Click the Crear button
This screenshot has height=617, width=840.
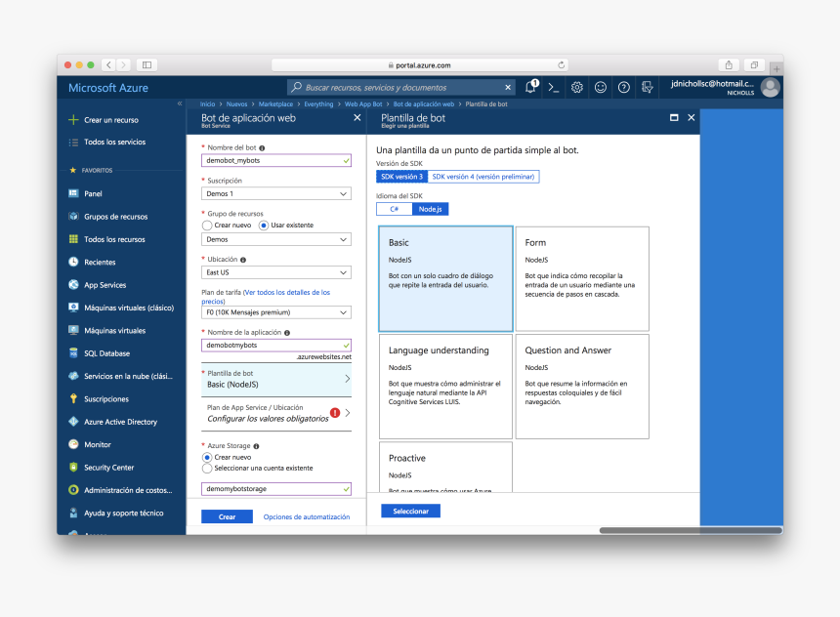[227, 516]
